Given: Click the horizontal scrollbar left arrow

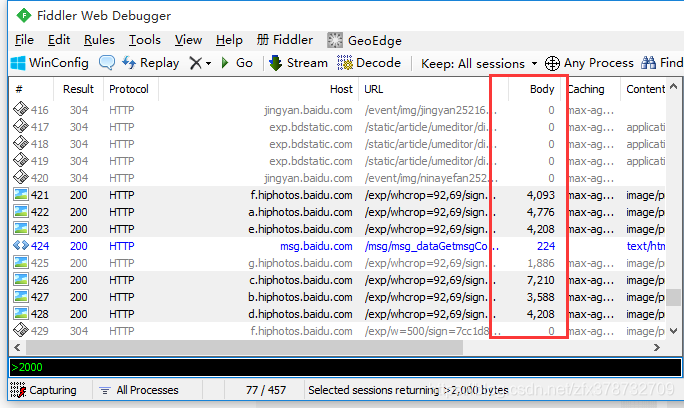Looking at the screenshot, I should (x=17, y=347).
